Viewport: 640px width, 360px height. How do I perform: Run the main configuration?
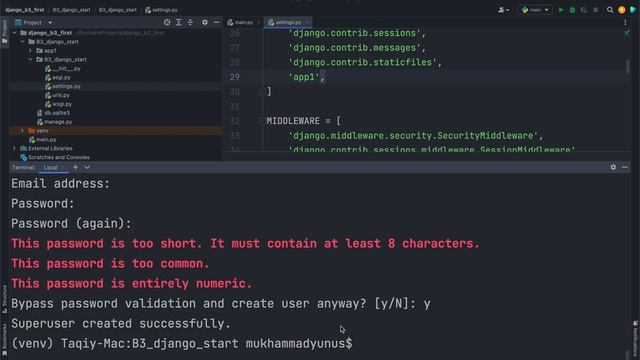(561, 10)
